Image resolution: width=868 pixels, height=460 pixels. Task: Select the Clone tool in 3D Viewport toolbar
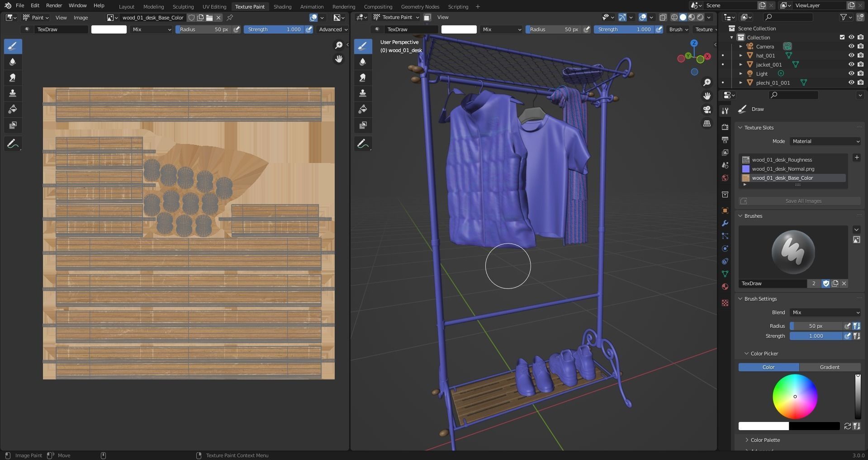point(363,93)
